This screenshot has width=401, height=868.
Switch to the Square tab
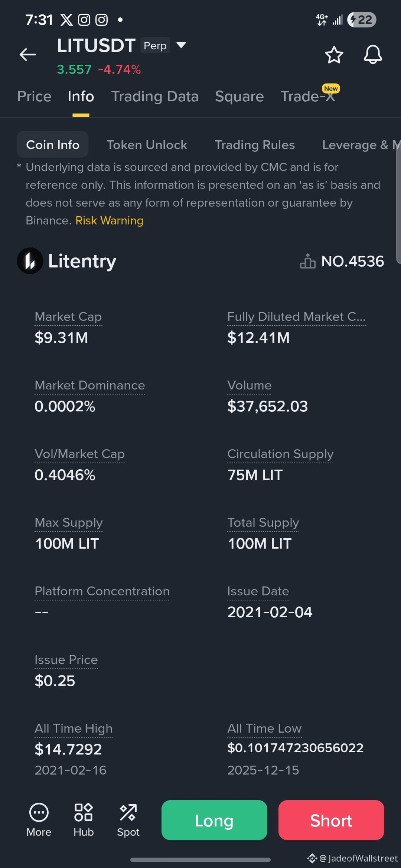point(239,96)
